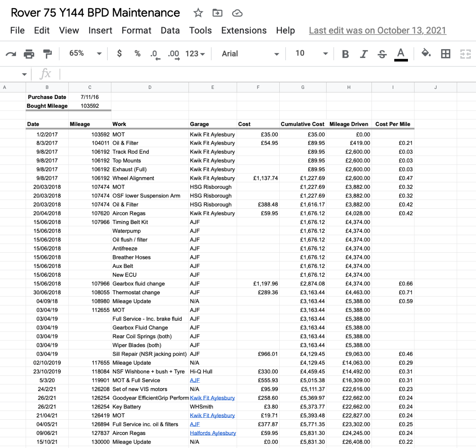Open the font size 10 dropdown
The height and width of the screenshot is (448, 476).
(x=312, y=54)
